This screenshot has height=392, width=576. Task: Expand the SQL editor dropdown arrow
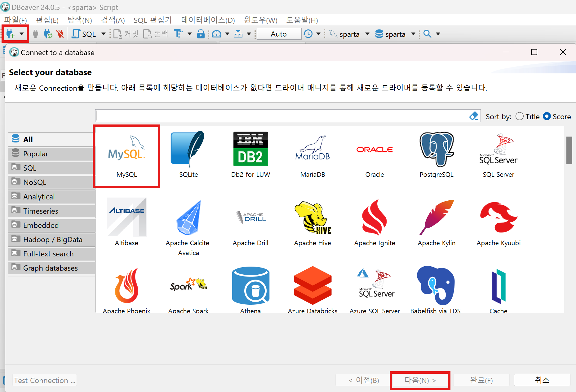(104, 34)
